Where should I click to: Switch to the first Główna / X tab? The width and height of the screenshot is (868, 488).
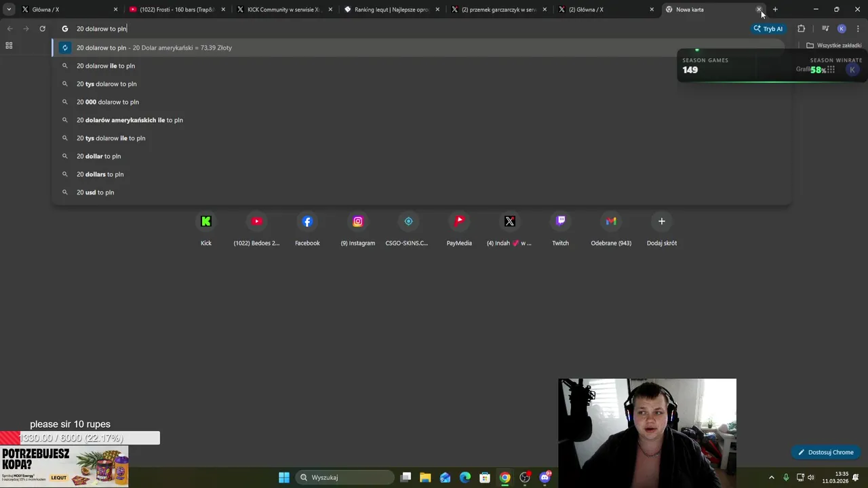pyautogui.click(x=68, y=9)
